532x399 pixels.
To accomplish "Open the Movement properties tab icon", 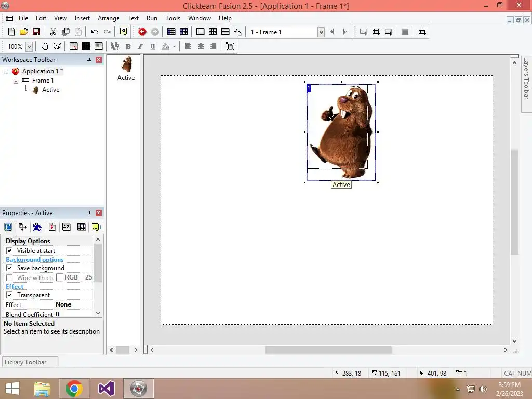I will point(37,227).
